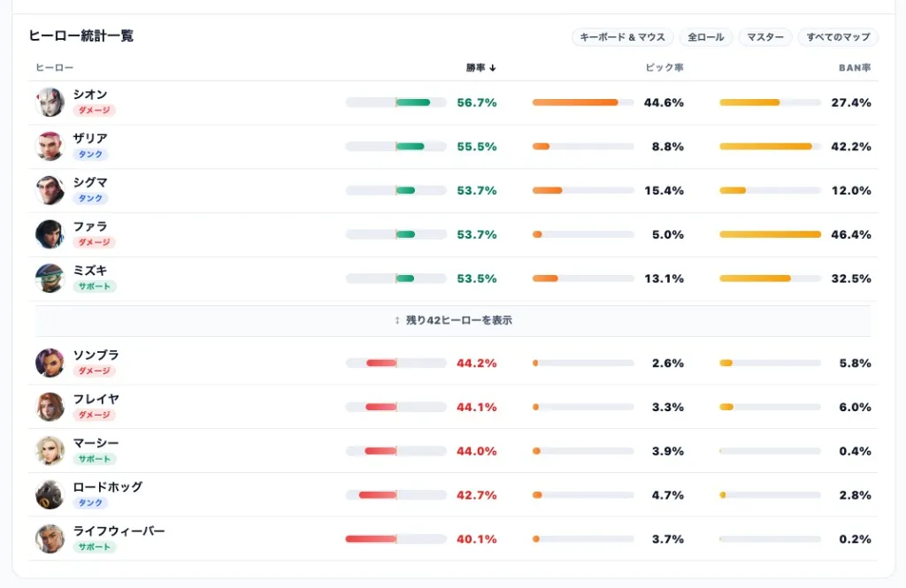Click the シグマ hero portrait icon

click(50, 190)
